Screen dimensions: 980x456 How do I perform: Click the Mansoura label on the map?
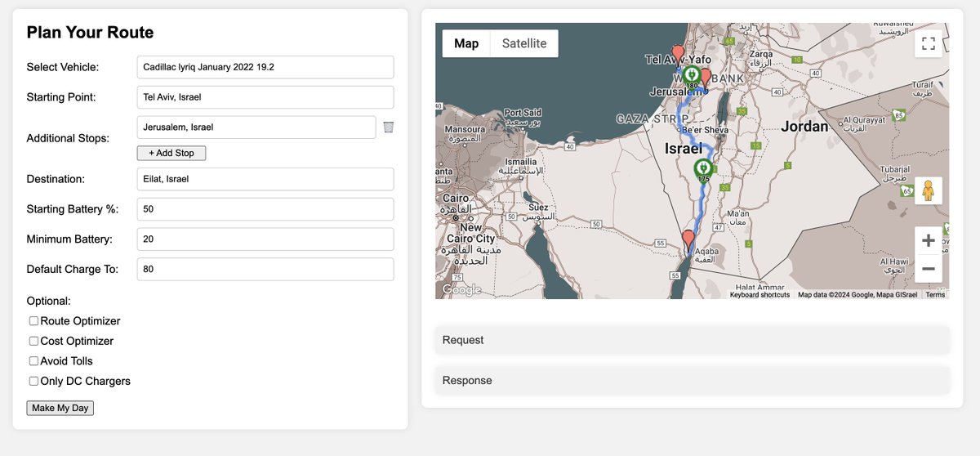[465, 129]
